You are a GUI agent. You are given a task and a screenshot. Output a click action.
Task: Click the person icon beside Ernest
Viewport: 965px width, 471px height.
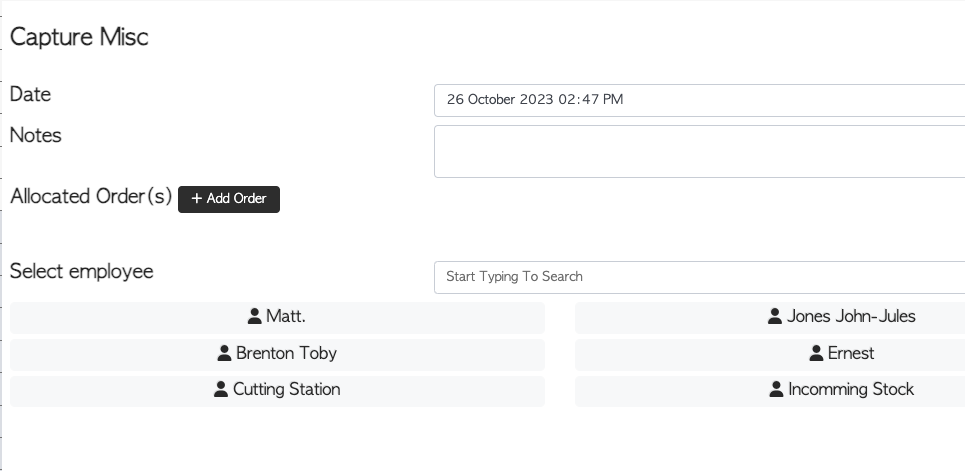[x=816, y=353]
